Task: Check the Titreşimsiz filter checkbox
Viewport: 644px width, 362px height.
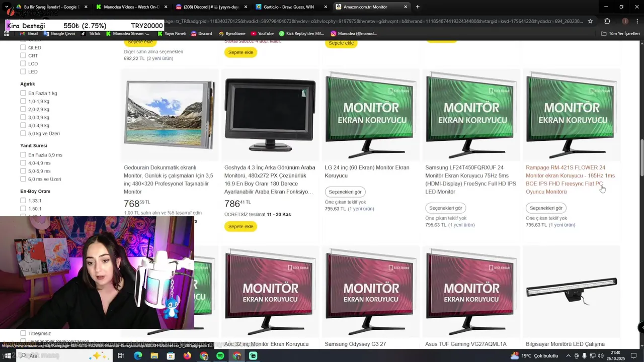Action: (x=23, y=333)
